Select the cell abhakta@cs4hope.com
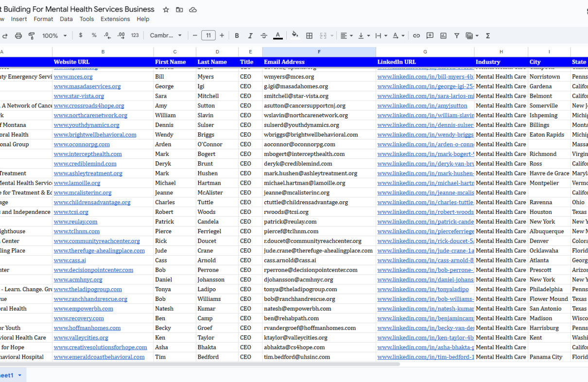Screen dimensions: 588x382 click(319, 347)
